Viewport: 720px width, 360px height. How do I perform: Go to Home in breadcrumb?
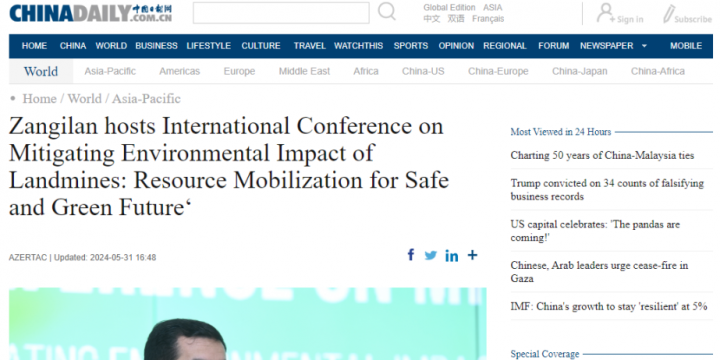tap(39, 99)
